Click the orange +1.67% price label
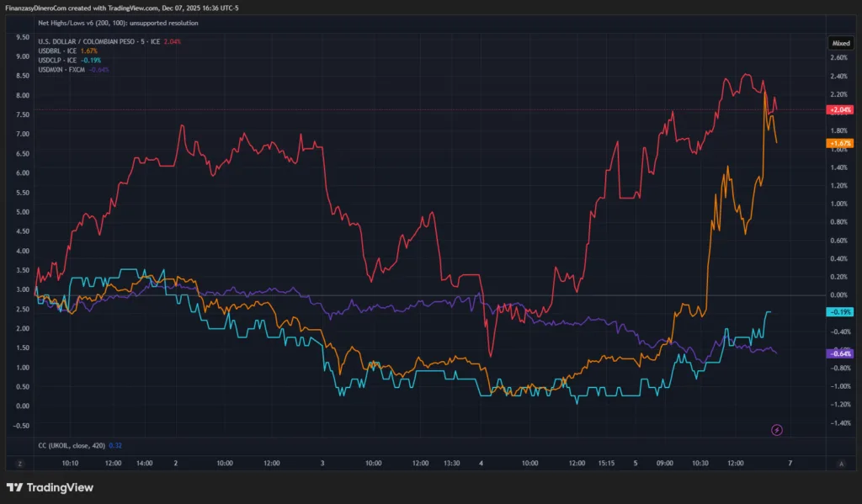This screenshot has width=862, height=504. click(x=840, y=143)
